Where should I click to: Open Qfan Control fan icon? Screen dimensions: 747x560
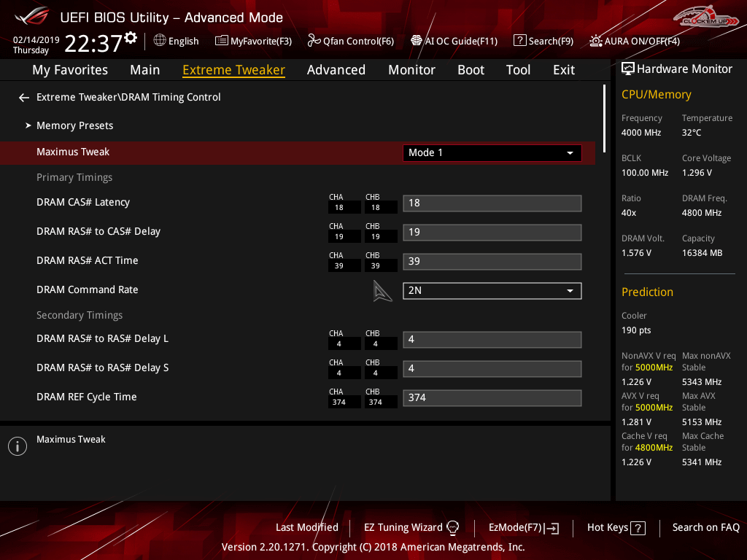click(314, 41)
